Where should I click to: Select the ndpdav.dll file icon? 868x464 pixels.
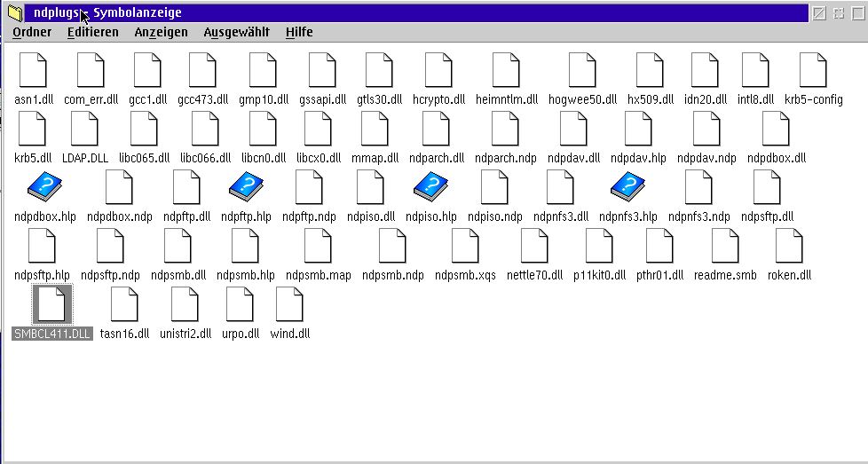(x=573, y=129)
